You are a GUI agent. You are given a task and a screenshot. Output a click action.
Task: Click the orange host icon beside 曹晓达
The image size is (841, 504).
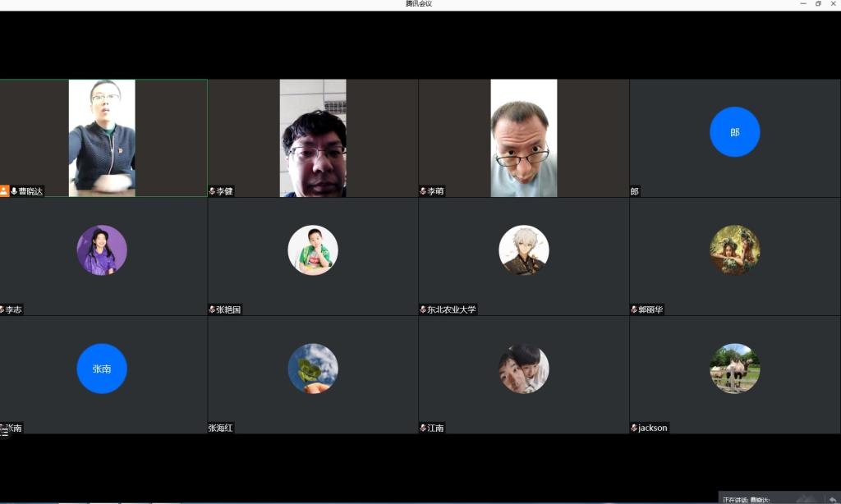[x=4, y=191]
